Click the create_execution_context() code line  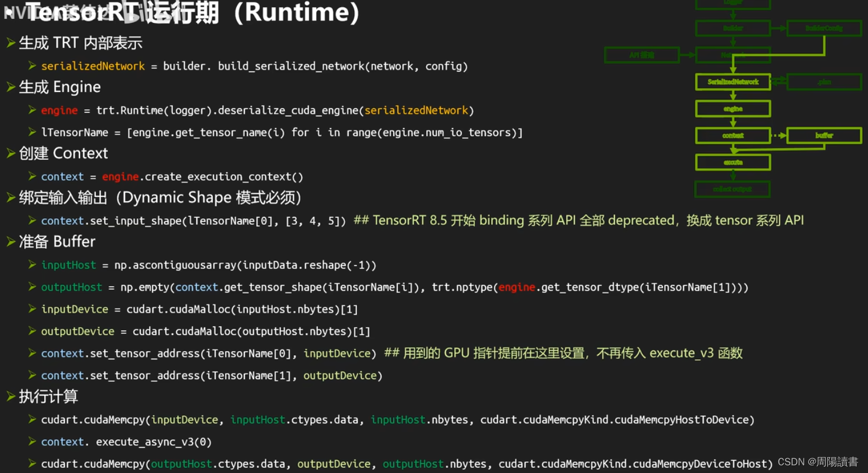click(172, 176)
